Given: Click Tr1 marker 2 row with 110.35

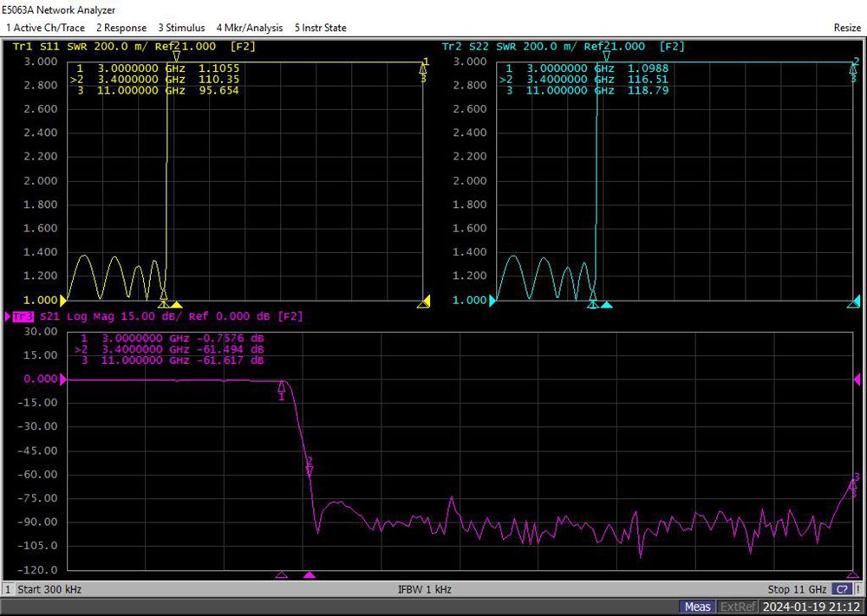Looking at the screenshot, I should pyautogui.click(x=155, y=80).
